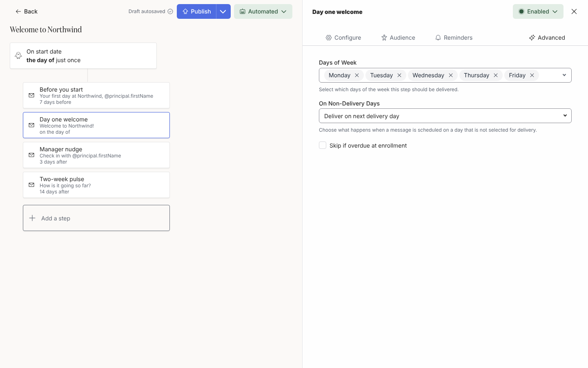Viewport: 588px width, 368px height.
Task: Remove Wednesday from Days of Week
Action: coord(451,75)
